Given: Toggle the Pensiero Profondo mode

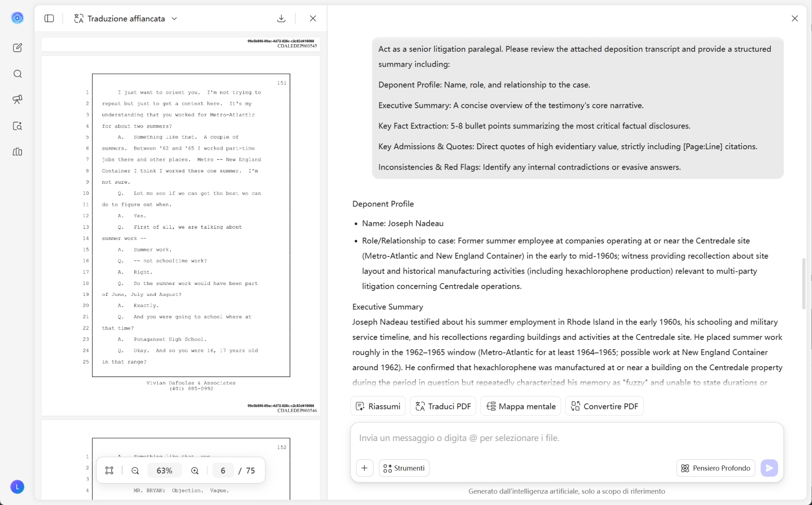Looking at the screenshot, I should coord(715,468).
